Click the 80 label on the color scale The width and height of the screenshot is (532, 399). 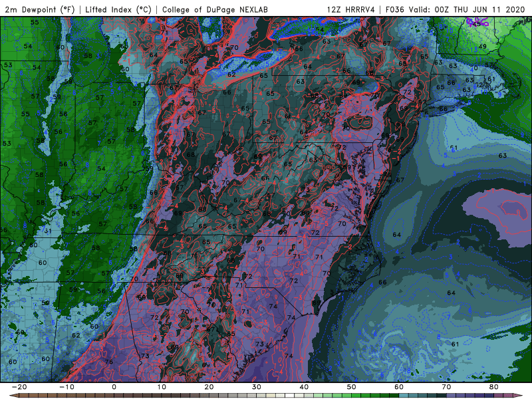[x=494, y=387]
